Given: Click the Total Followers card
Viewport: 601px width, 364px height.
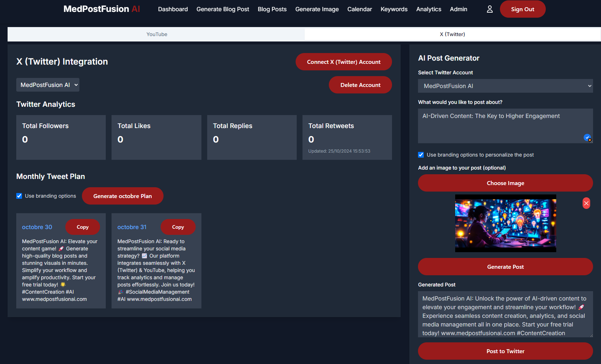Looking at the screenshot, I should point(61,137).
